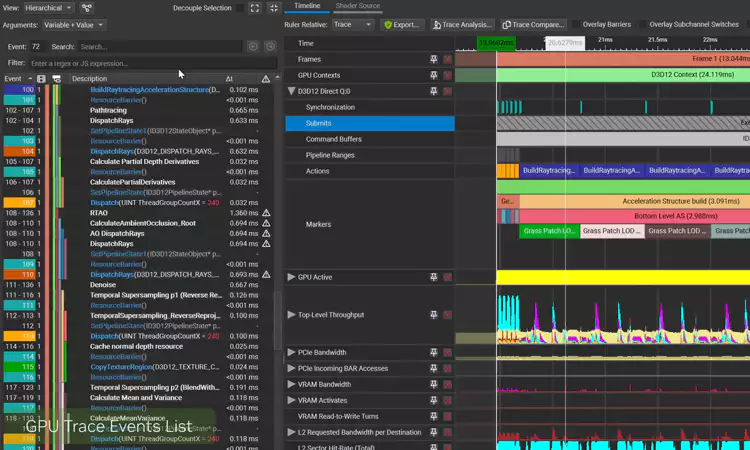The height and width of the screenshot is (450, 750).
Task: Remove the GPU Active row
Action: pos(447,277)
